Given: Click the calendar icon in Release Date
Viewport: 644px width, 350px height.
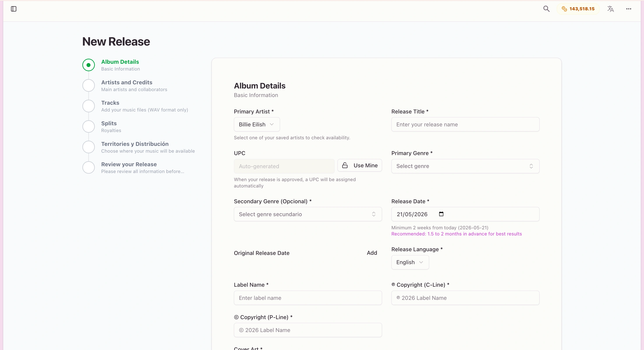Looking at the screenshot, I should click(441, 214).
